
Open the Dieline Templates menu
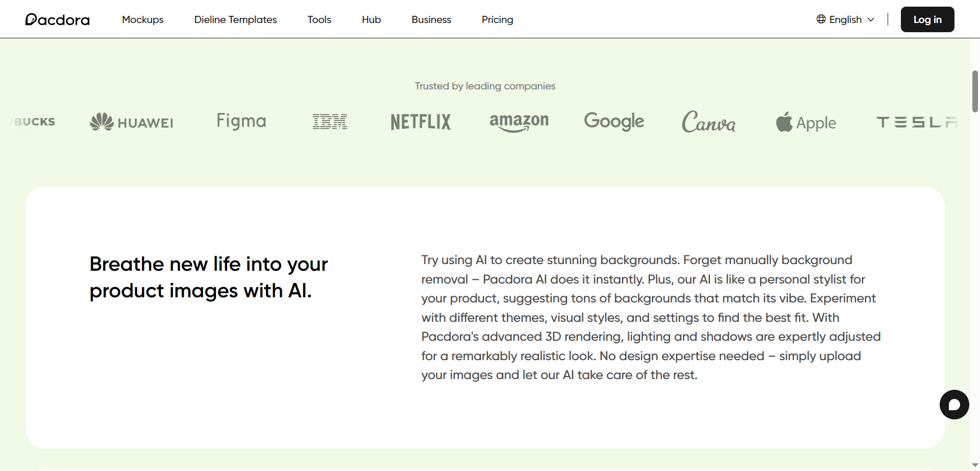(235, 19)
